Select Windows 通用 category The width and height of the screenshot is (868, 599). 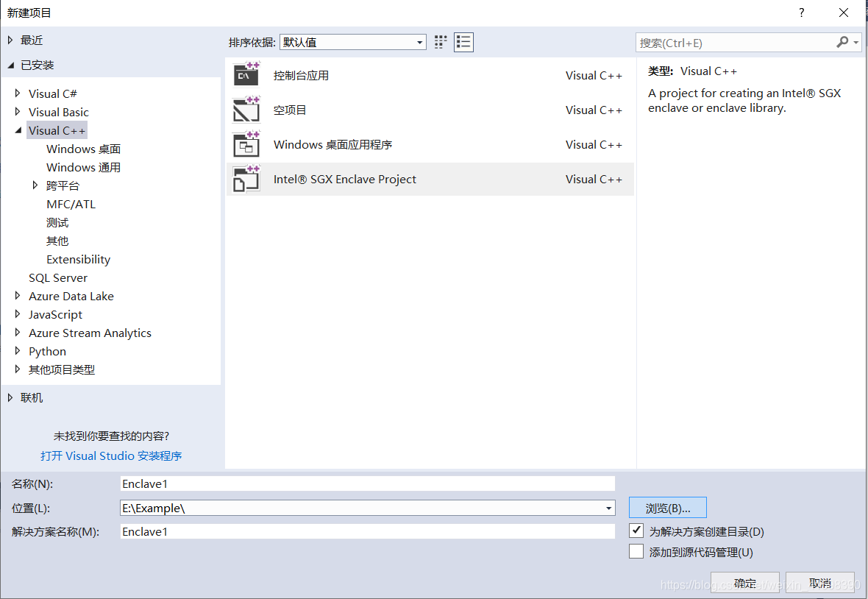coord(84,167)
